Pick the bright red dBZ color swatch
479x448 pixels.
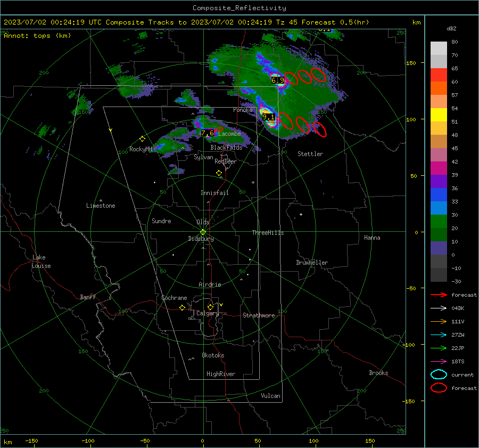click(x=439, y=75)
